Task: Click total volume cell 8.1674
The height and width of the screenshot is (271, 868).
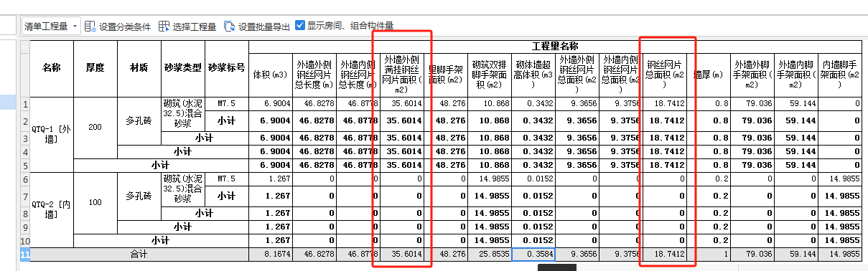Action: tap(270, 254)
